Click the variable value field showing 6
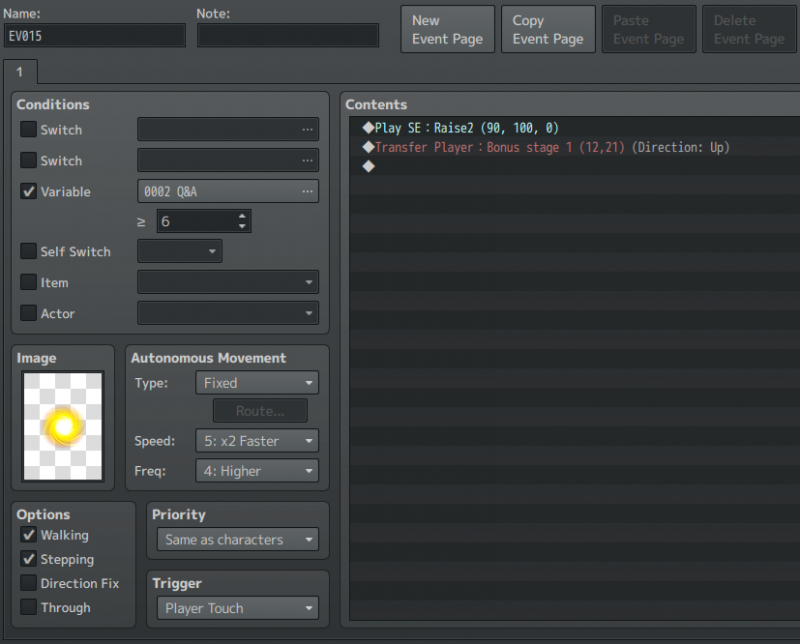 [197, 221]
